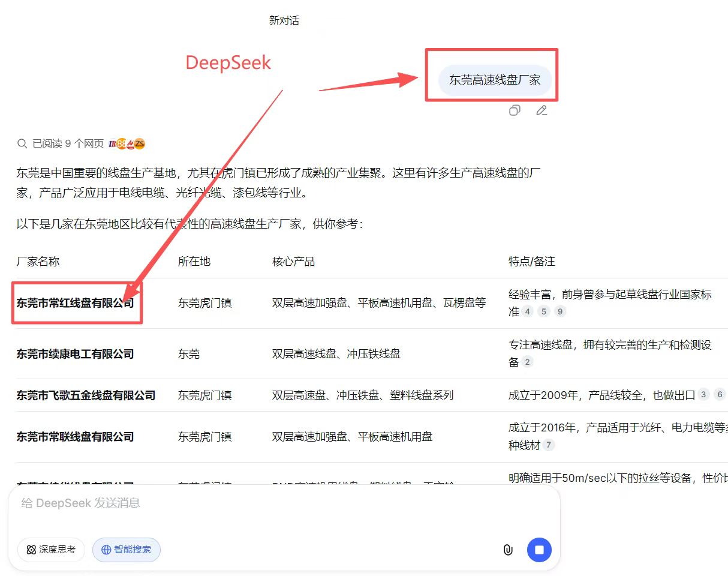
Task: Click 双层高速线盘、冲压铁线盘 product cell
Action: (336, 354)
